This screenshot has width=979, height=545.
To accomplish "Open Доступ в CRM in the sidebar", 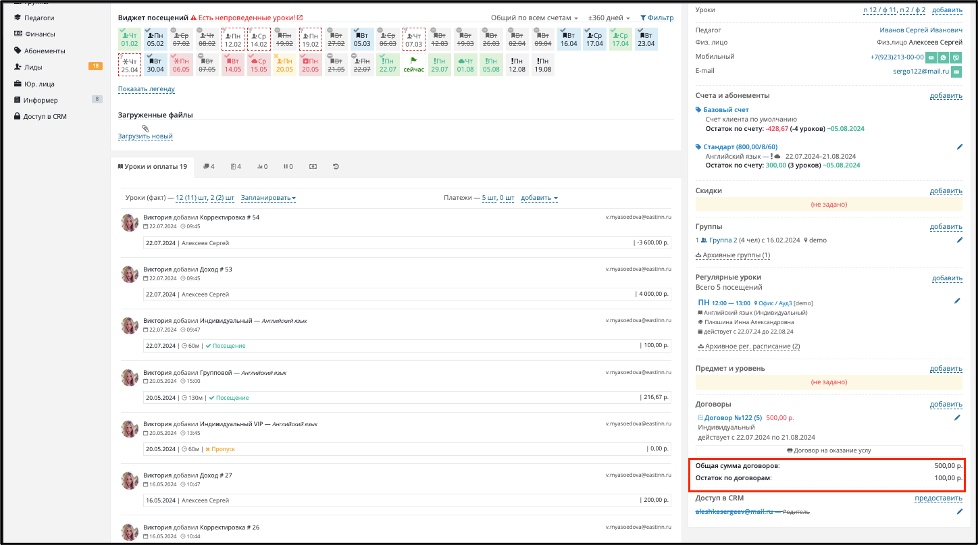I will [x=44, y=116].
